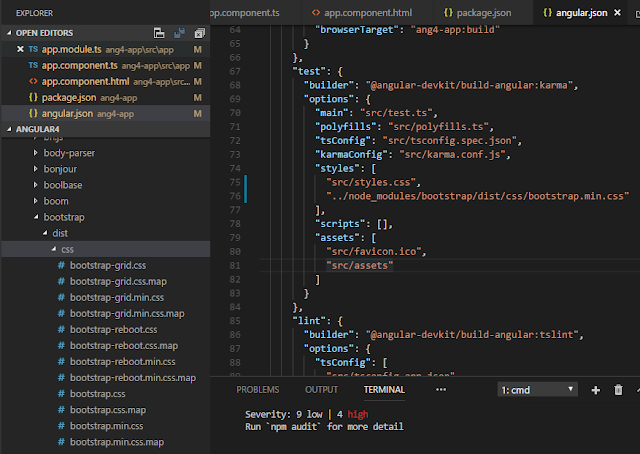Click the EXPLORER panel title
Screen dimensions: 640x454
34,13
